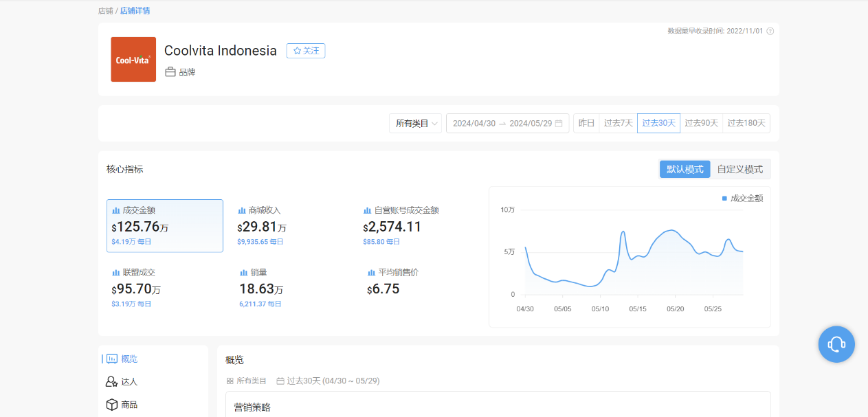
Task: Select the 联盟成交 metric card
Action: pos(164,288)
